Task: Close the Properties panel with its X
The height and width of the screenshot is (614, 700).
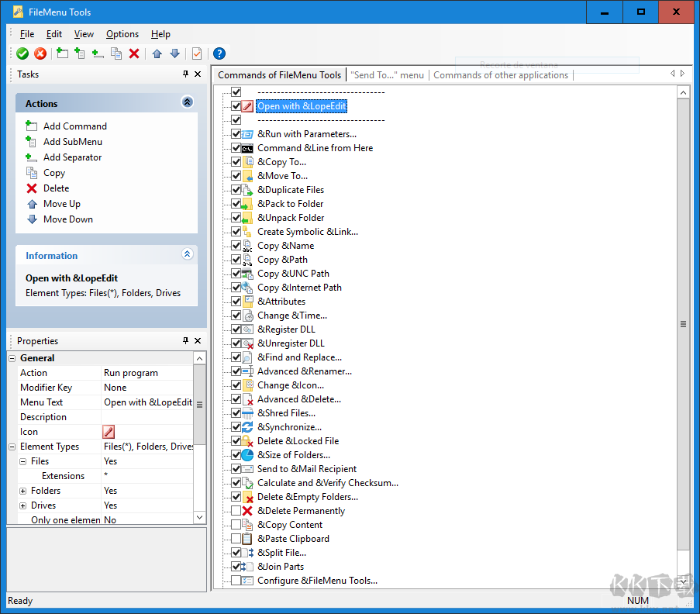Action: [x=198, y=340]
